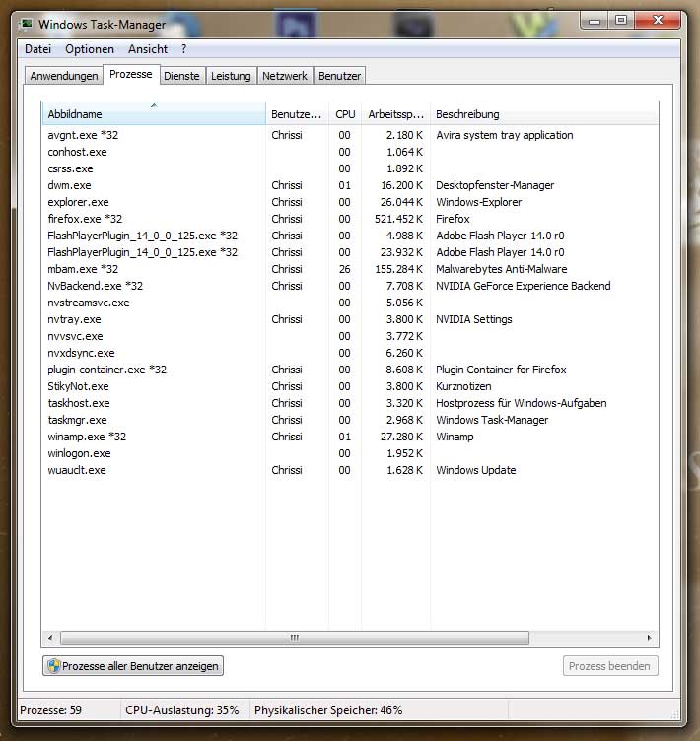Click the window resize grip in status bar
This screenshot has width=700, height=741.
[675, 714]
